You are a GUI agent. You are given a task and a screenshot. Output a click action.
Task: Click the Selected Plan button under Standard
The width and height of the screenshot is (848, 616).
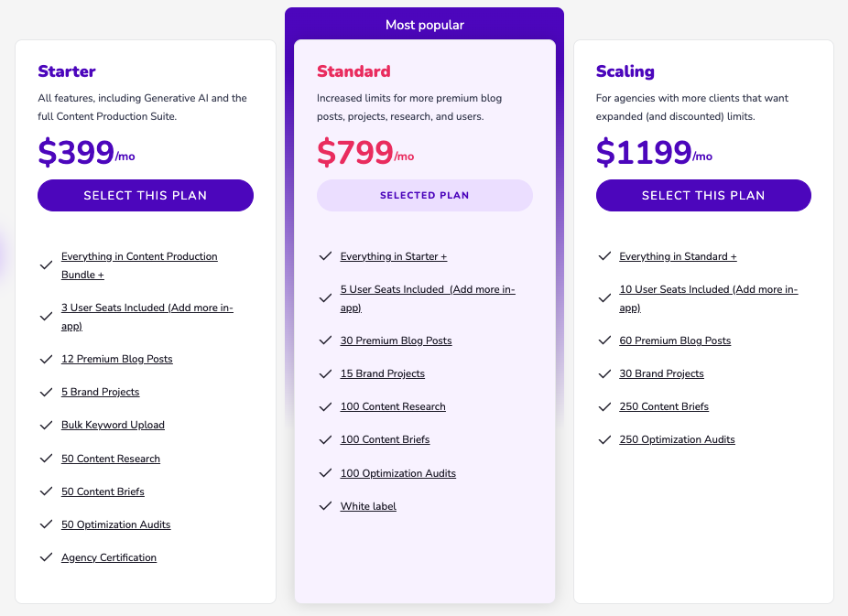click(424, 195)
